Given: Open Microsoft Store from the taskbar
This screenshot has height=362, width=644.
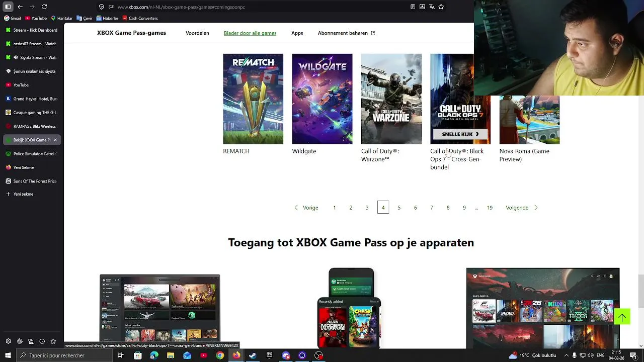Looking at the screenshot, I should (137, 355).
